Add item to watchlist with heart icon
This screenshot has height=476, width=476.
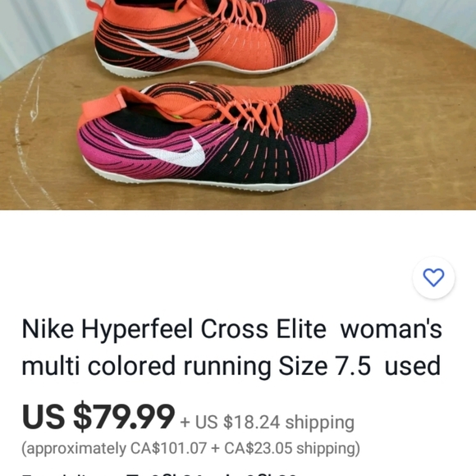point(433,277)
